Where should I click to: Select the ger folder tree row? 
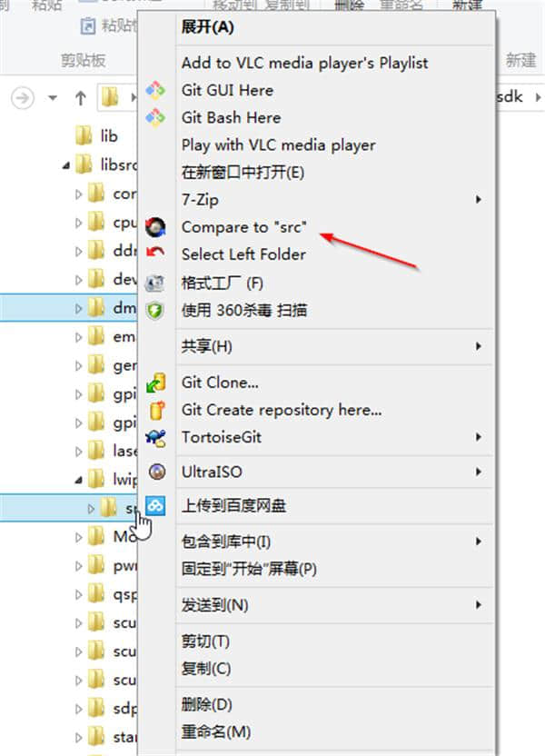(68, 365)
